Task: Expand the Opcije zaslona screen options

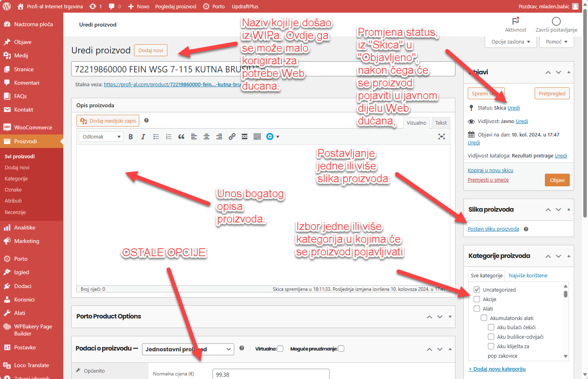Action: 510,42
